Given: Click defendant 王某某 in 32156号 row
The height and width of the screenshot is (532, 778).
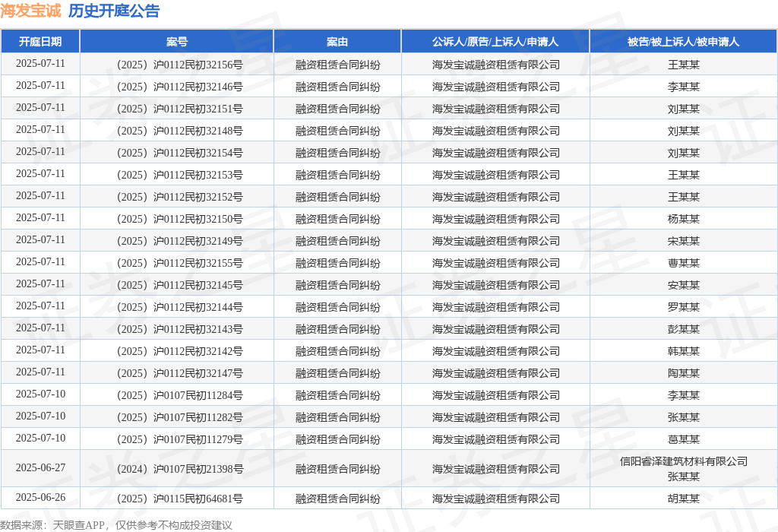Looking at the screenshot, I should pos(683,65).
